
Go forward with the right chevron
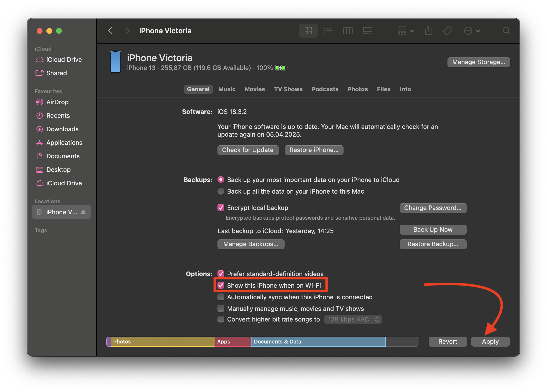127,31
